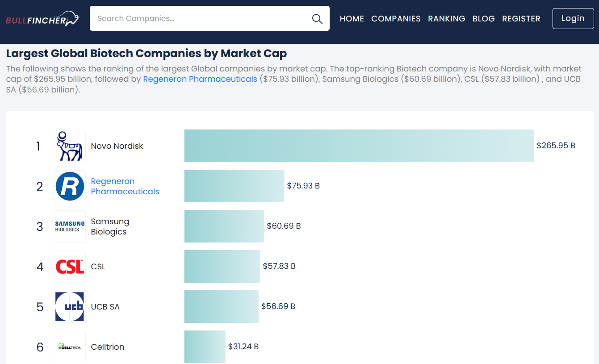599x364 pixels.
Task: Click the Samsung Biologics logo
Action: 70,226
